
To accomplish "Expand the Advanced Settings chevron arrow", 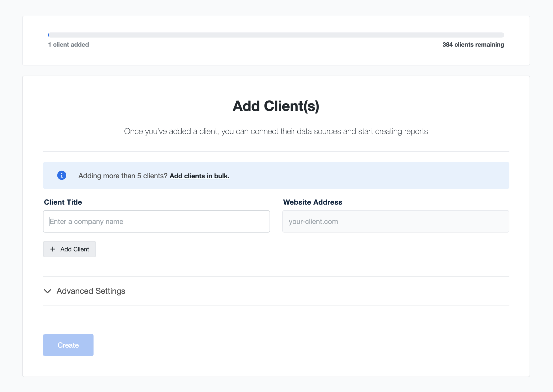I will (x=47, y=291).
